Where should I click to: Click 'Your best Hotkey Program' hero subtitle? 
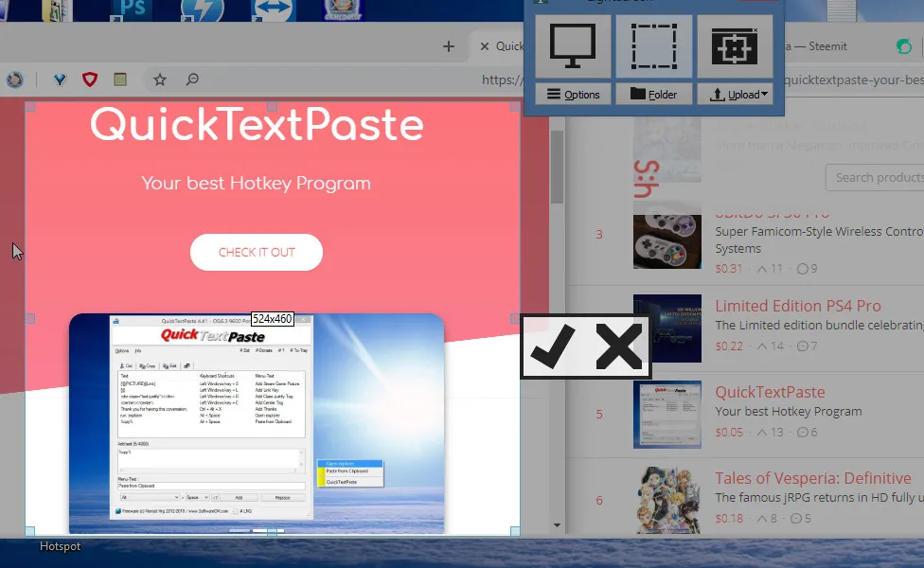(257, 184)
